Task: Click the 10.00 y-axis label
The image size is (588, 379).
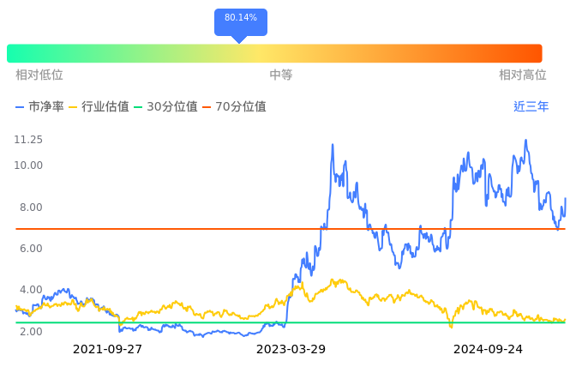Action: coord(28,165)
